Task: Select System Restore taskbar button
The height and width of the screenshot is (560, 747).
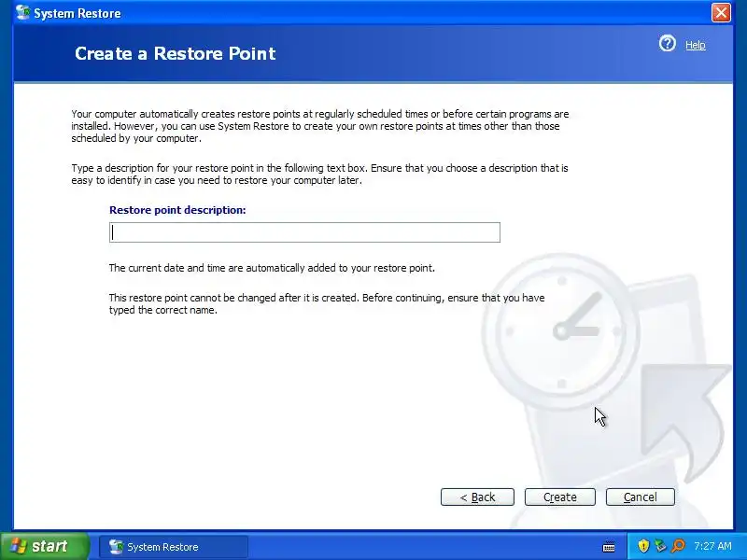Action: 174,547
